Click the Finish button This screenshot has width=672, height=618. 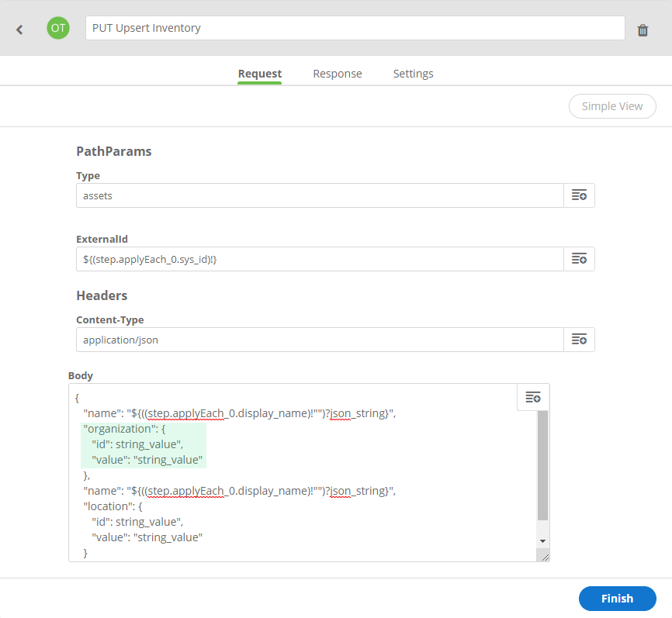point(617,598)
